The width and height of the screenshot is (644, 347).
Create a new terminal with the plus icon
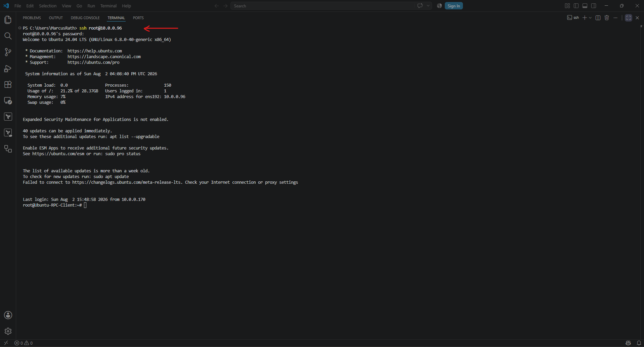point(585,18)
